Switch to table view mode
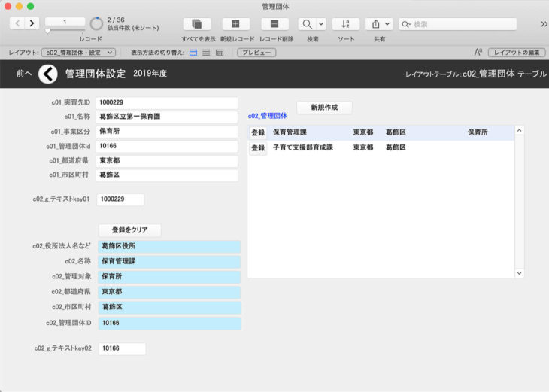This screenshot has width=549, height=392. pos(219,53)
